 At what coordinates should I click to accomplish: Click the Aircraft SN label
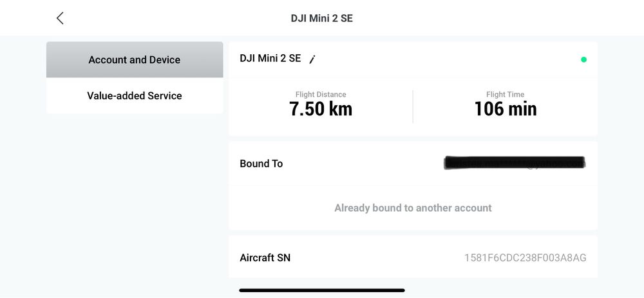click(265, 258)
